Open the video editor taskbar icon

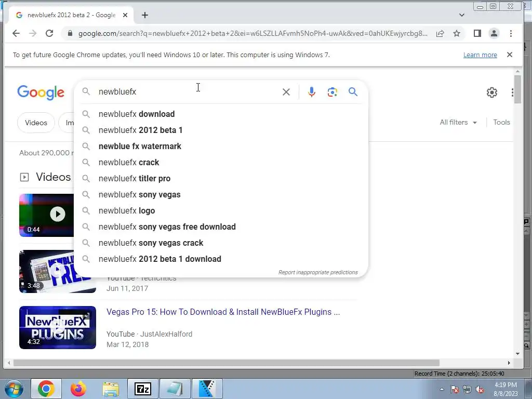(207, 389)
